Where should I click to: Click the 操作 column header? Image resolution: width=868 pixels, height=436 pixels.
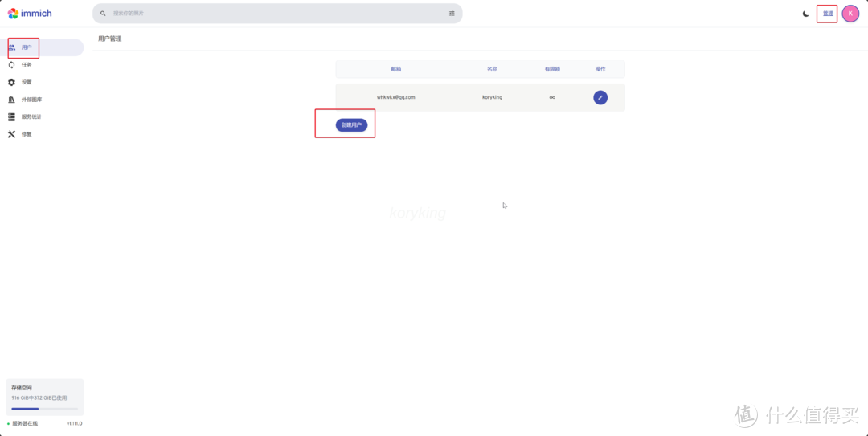(x=600, y=69)
